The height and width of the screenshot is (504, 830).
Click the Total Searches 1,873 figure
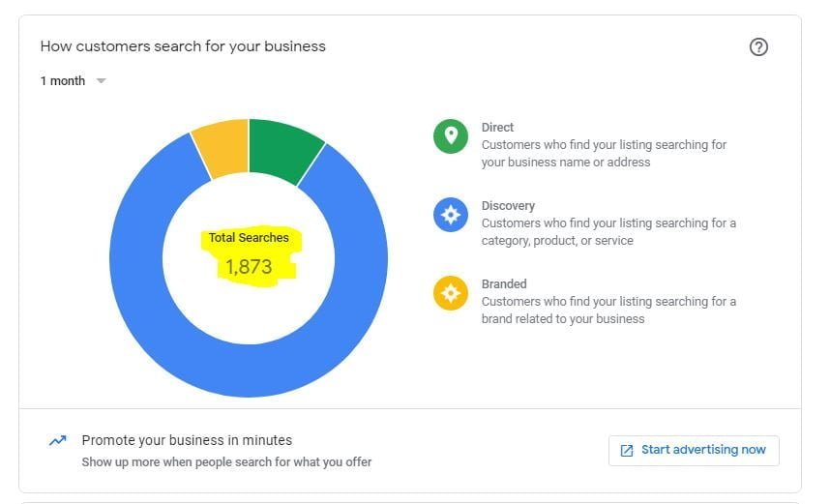[x=249, y=266]
